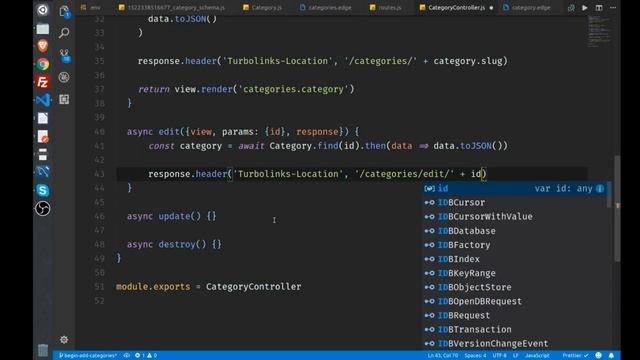Focus Visual Studio Code dock icon
640x360 pixels.
pyautogui.click(x=42, y=100)
